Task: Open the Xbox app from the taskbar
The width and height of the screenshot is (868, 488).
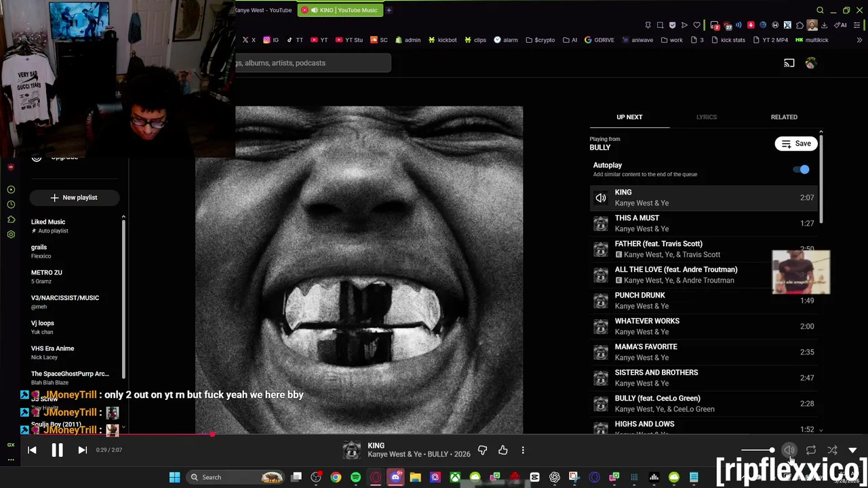Action: (455, 477)
